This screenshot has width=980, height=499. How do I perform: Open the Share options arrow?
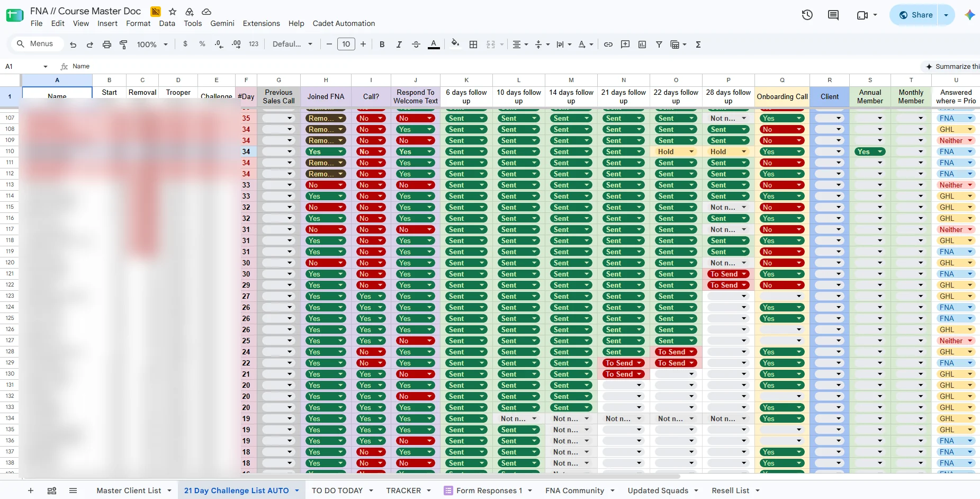pos(946,15)
